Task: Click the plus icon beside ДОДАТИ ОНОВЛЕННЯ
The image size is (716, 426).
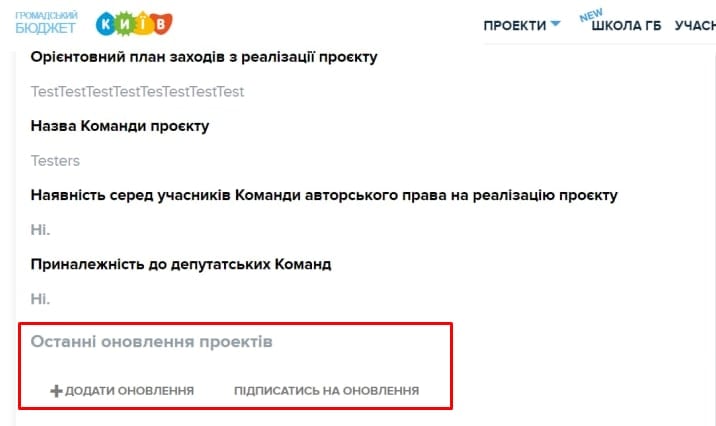Action: click(x=56, y=391)
